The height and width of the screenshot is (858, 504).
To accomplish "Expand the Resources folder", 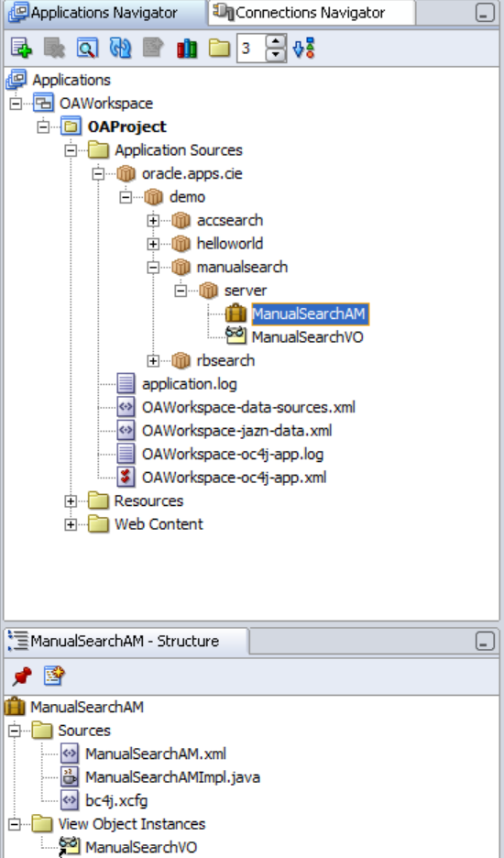I will tap(71, 500).
